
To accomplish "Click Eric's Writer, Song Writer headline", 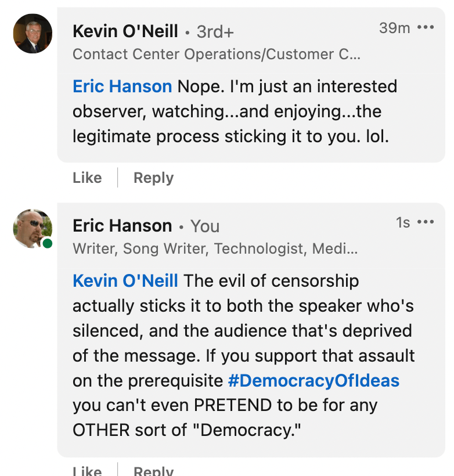I will coord(215,249).
